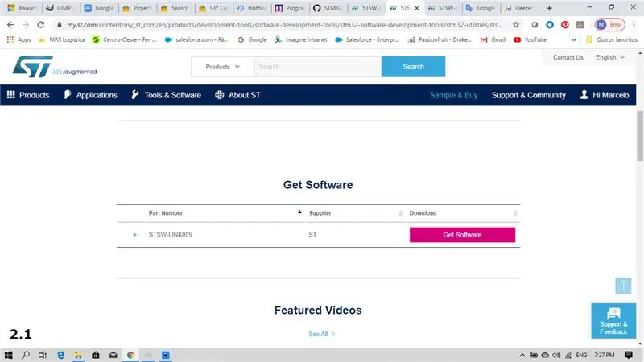
Task: Open new browser tab with plus
Action: pos(549,8)
